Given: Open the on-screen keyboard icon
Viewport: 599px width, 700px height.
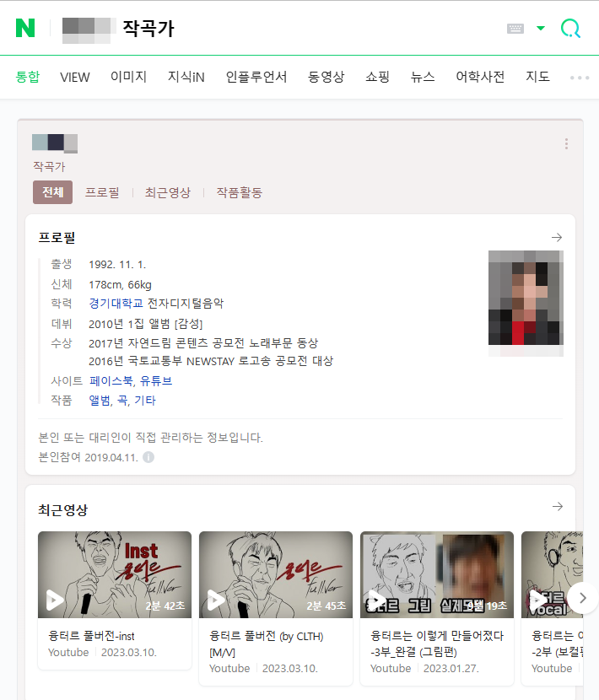Looking at the screenshot, I should point(515,29).
